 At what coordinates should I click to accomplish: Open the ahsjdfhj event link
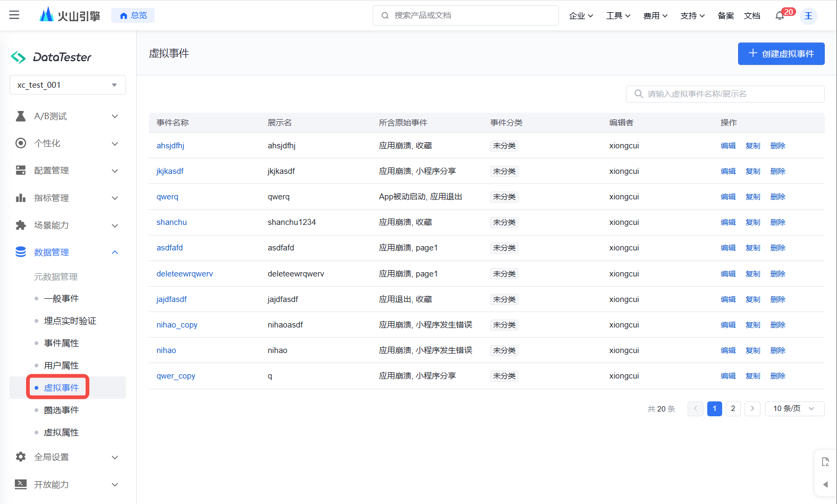[170, 146]
